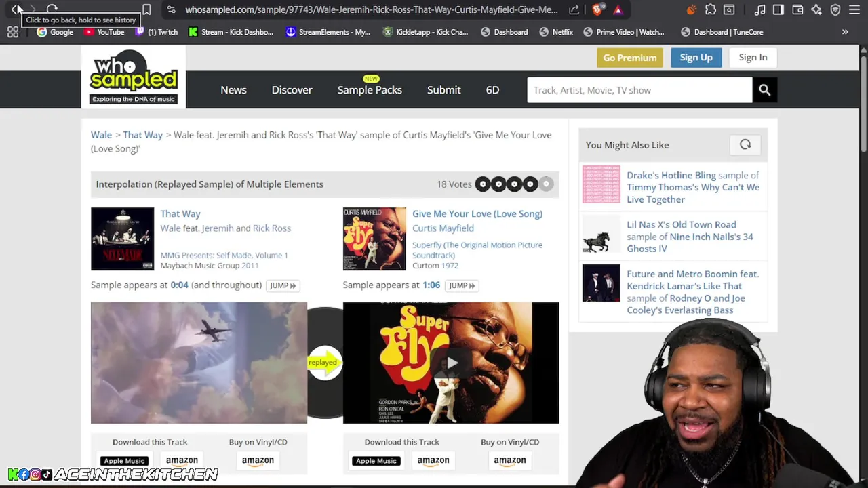Open the apps grid icon in bookmarks bar
This screenshot has height=488, width=868.
click(x=13, y=32)
